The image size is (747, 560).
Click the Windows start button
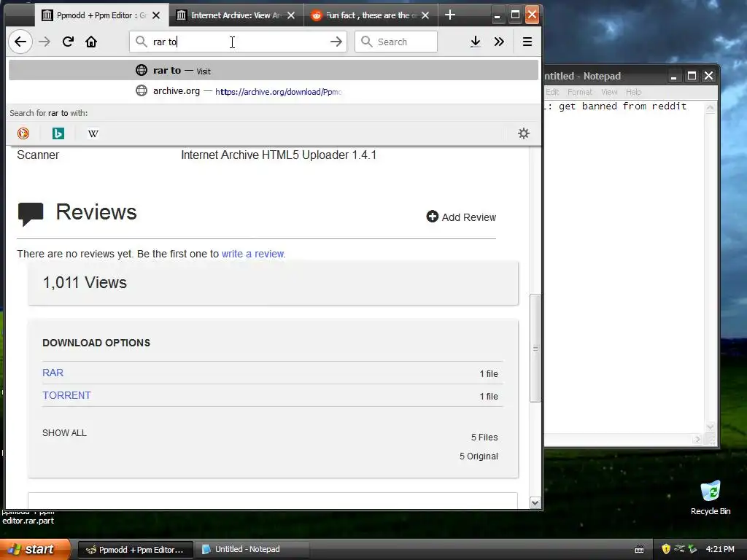(x=35, y=549)
